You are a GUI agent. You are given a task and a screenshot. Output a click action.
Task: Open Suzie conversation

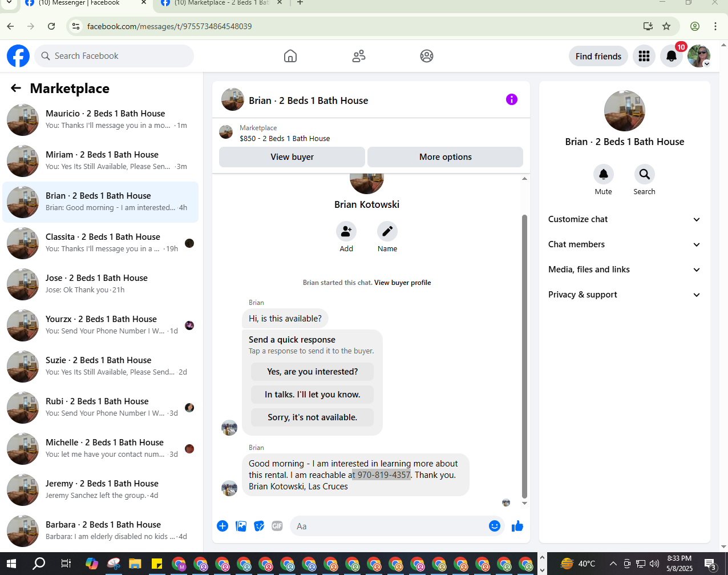tap(100, 367)
